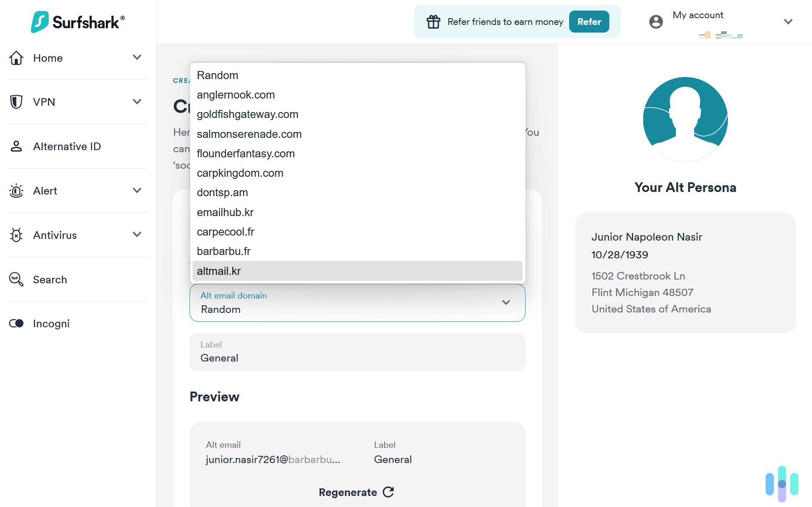Pick goldfishgateway.com from the list
Screen dimensions: 812x507
click(x=248, y=114)
